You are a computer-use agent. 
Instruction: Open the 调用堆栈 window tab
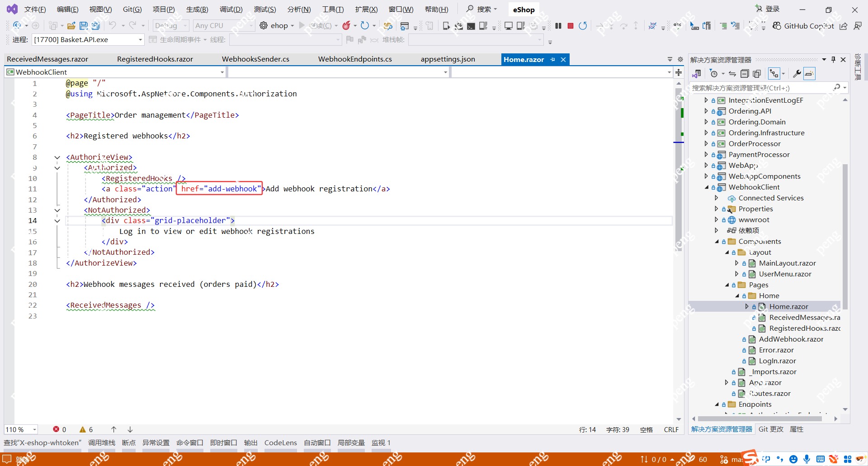[102, 443]
